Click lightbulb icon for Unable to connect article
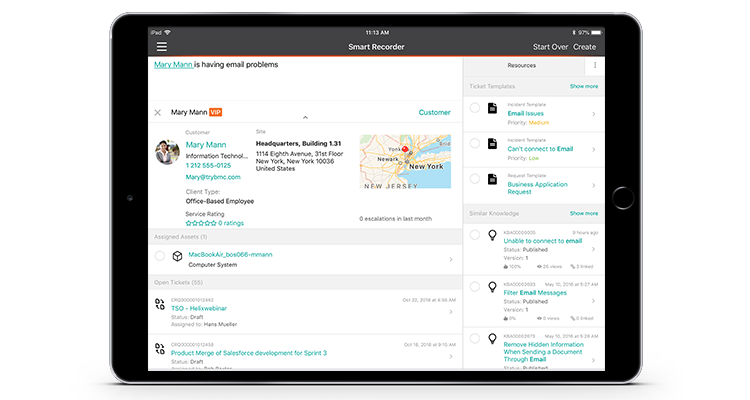Viewport: 750px width, 400px height. 492,235
